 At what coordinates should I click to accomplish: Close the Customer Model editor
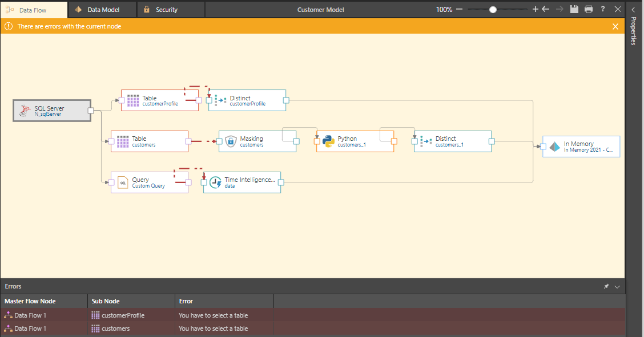pos(617,9)
